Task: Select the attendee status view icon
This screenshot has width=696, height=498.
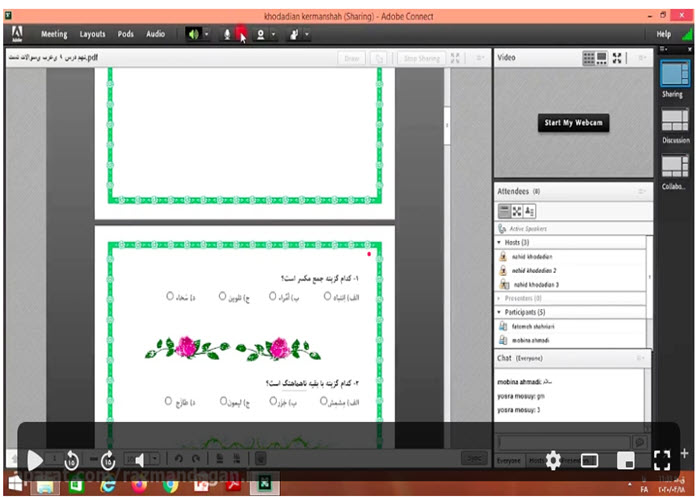Action: [x=529, y=211]
